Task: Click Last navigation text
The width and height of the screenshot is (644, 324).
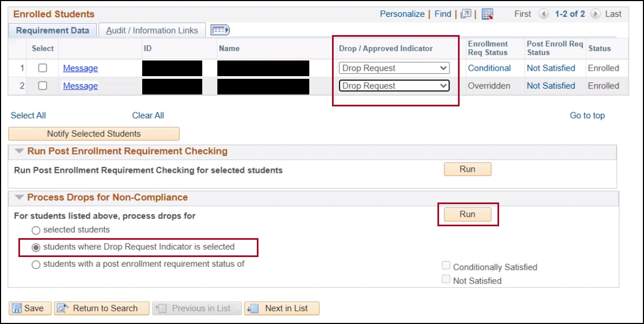Action: coord(613,14)
